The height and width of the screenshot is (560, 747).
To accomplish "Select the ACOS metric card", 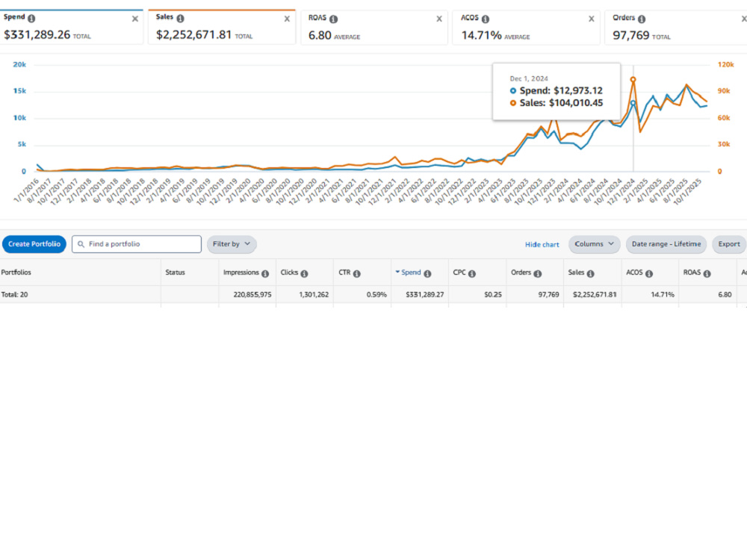I will click(526, 28).
